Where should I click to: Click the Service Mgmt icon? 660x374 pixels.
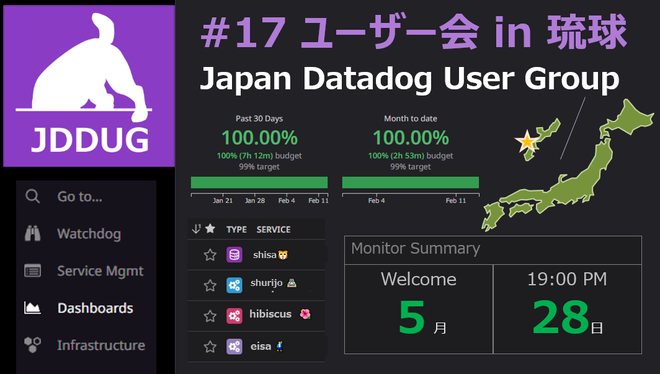[32, 271]
